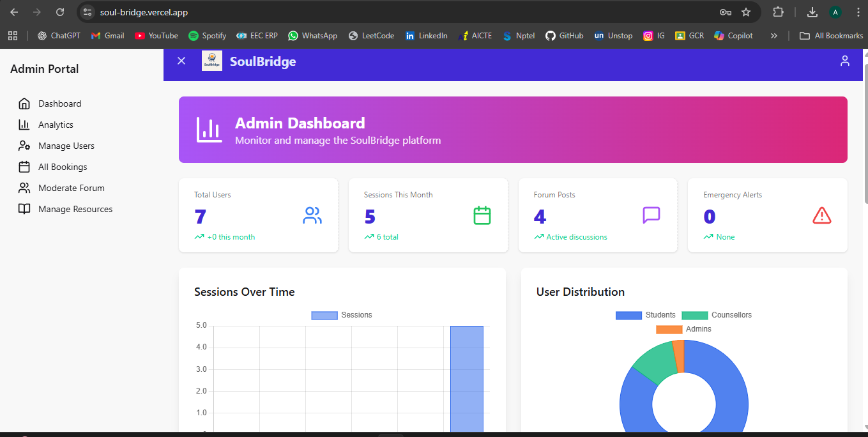The height and width of the screenshot is (437, 868).
Task: Open the LeetCode bookmark
Action: (x=371, y=36)
